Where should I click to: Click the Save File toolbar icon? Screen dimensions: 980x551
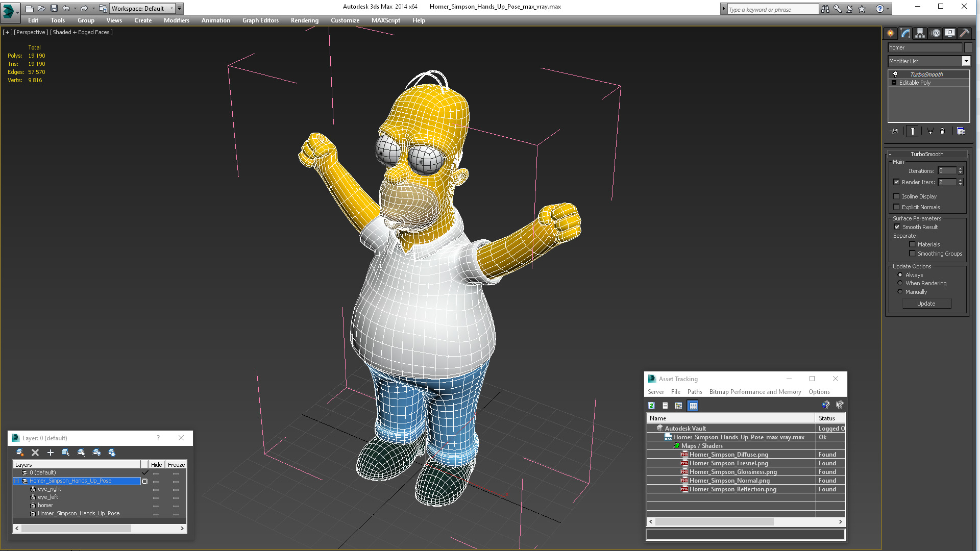click(x=54, y=8)
